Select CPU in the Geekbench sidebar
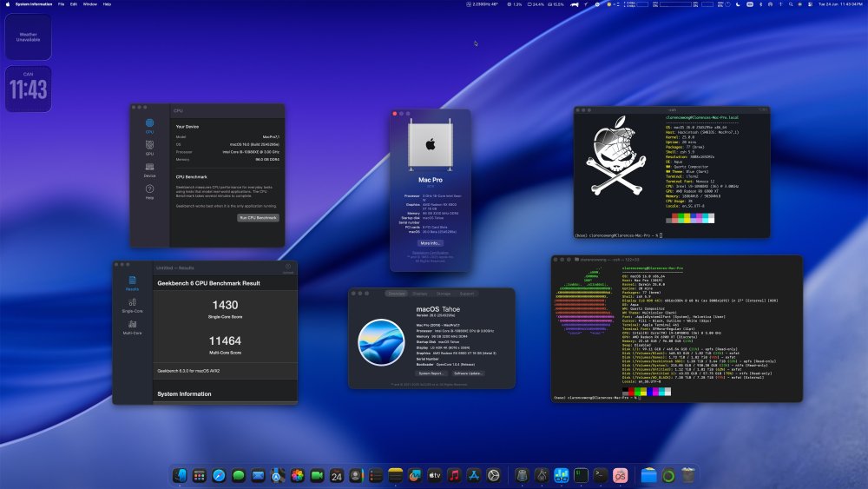 coord(149,126)
